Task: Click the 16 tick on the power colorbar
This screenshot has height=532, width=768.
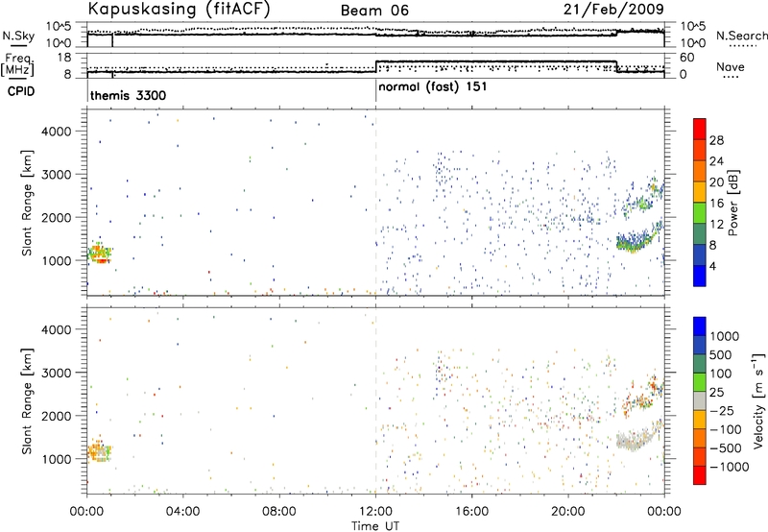Action: pyautogui.click(x=716, y=203)
